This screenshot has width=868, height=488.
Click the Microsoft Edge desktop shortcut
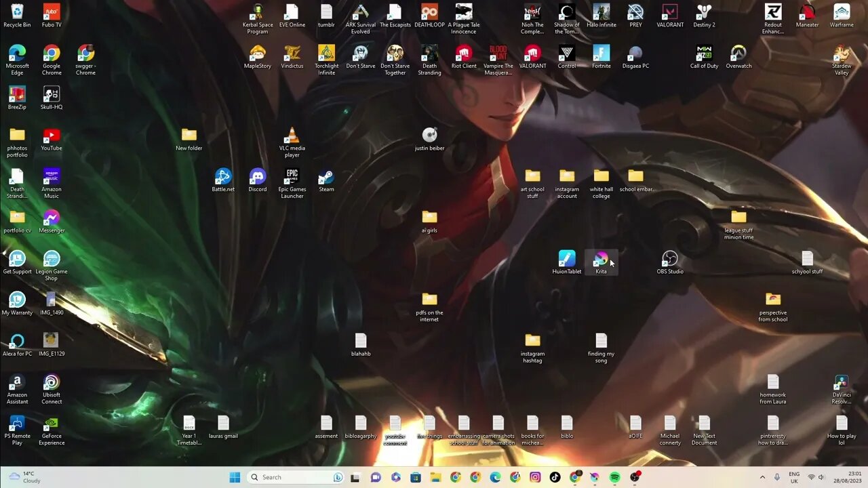pos(17,60)
